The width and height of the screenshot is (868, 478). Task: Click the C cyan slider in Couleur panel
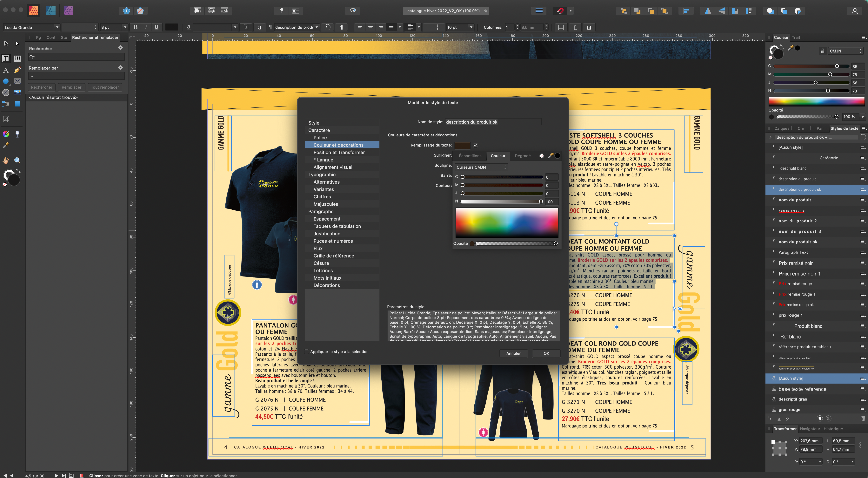(x=811, y=66)
